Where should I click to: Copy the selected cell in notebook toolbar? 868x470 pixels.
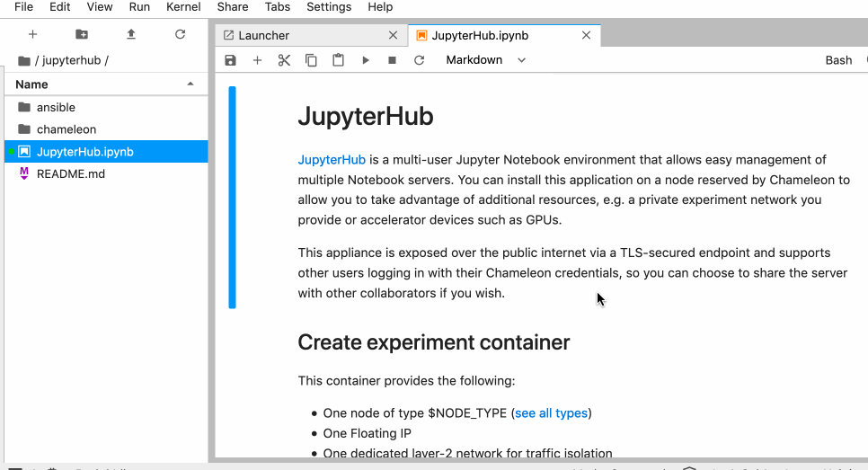tap(311, 60)
